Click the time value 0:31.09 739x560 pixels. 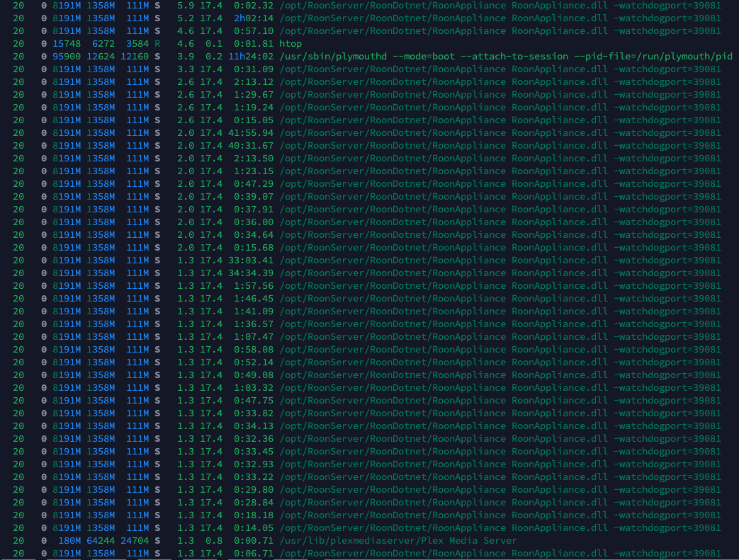[x=254, y=69]
